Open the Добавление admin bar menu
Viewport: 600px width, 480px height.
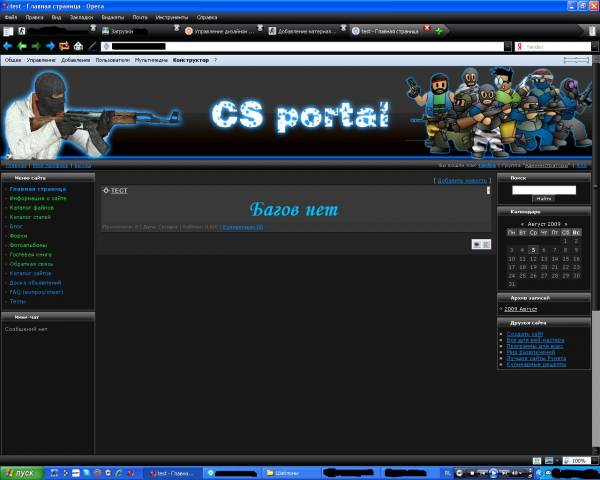(x=75, y=60)
